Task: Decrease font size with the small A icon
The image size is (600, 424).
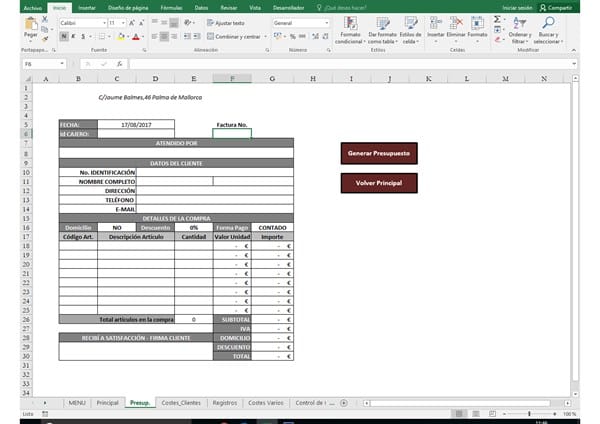Action: click(x=141, y=23)
